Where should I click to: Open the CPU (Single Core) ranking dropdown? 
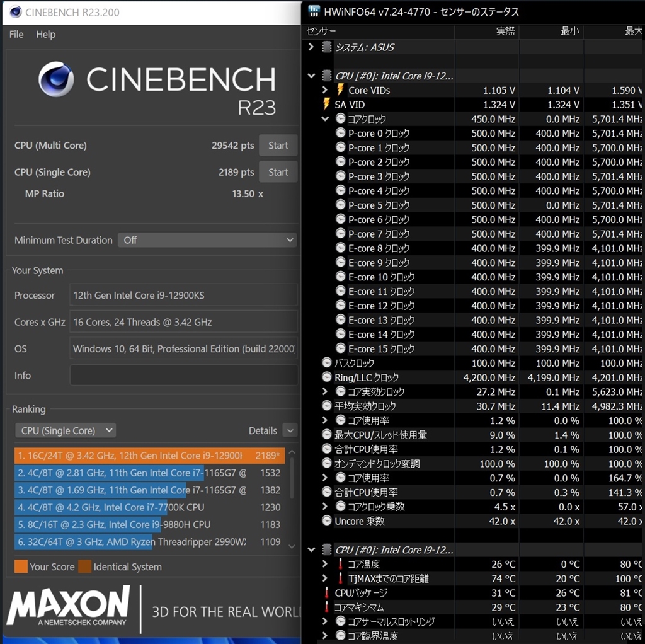pyautogui.click(x=66, y=430)
